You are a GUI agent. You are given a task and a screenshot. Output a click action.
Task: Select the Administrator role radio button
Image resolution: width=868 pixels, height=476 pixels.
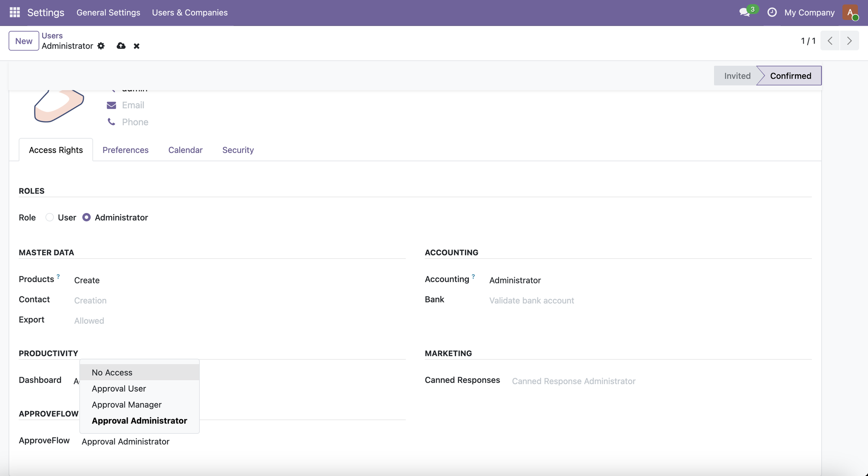86,217
